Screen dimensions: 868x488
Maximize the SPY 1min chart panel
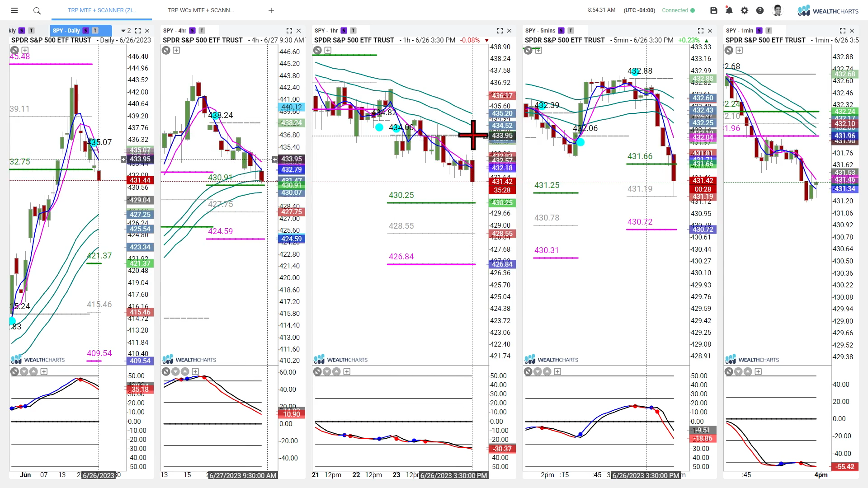[x=843, y=31]
